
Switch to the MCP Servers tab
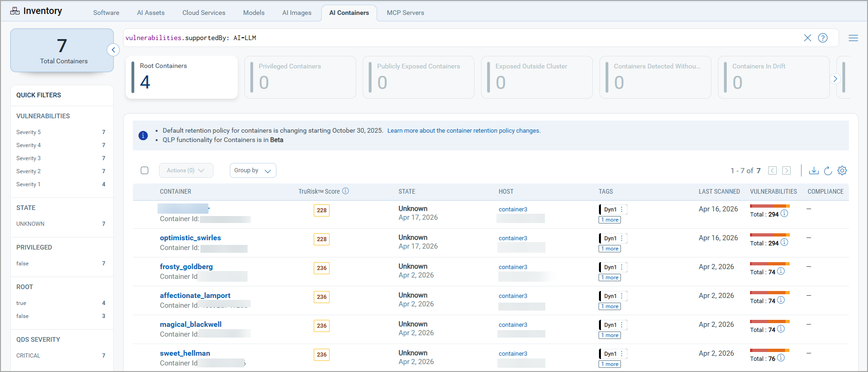coord(405,13)
